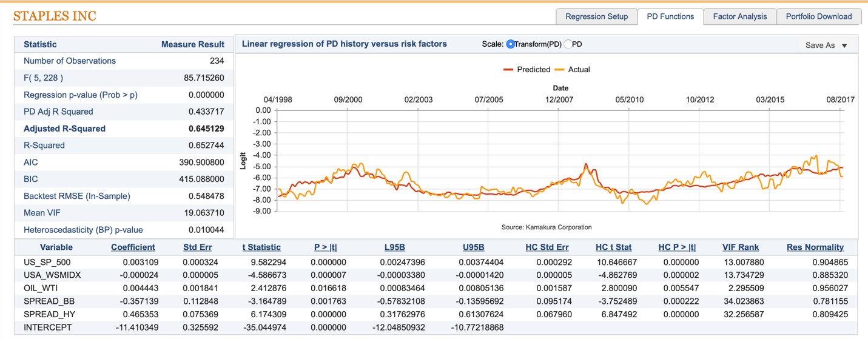Sort table by U95B column
This screenshot has height=339, width=868.
click(473, 247)
